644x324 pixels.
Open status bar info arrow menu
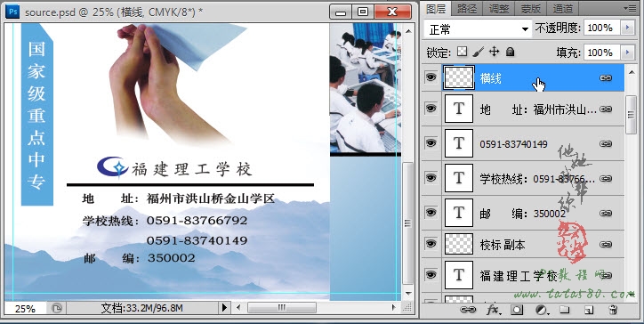coord(224,307)
